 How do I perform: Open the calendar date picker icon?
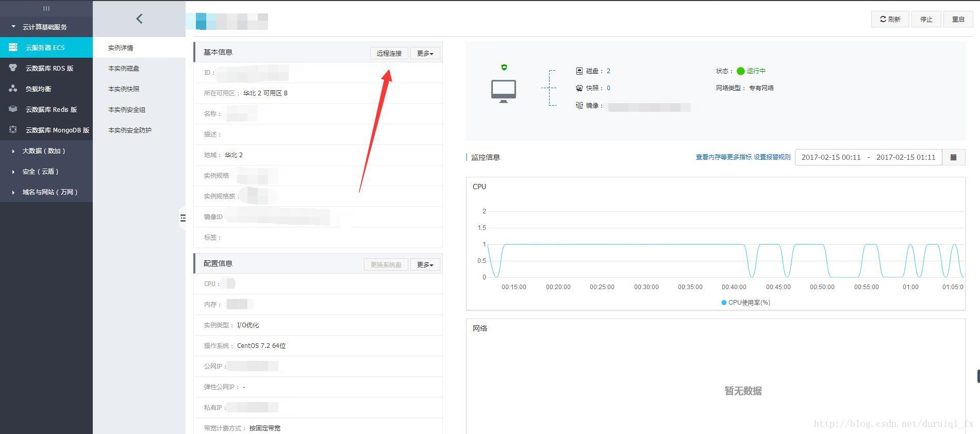tap(953, 157)
